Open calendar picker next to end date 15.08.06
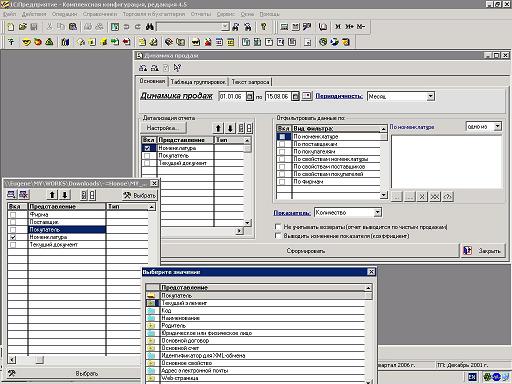The height and width of the screenshot is (384, 512). coord(295,96)
